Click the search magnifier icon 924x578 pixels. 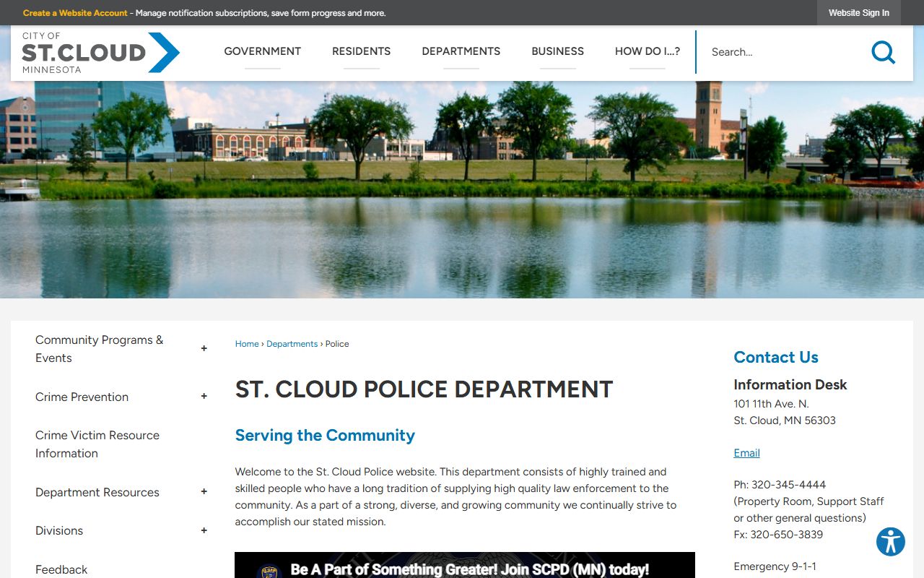click(883, 52)
